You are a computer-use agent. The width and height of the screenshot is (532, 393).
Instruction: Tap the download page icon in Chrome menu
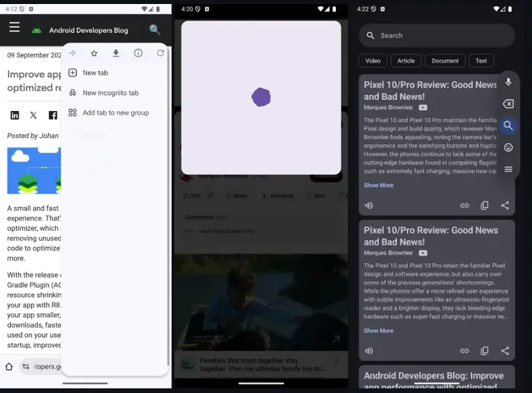[x=116, y=53]
